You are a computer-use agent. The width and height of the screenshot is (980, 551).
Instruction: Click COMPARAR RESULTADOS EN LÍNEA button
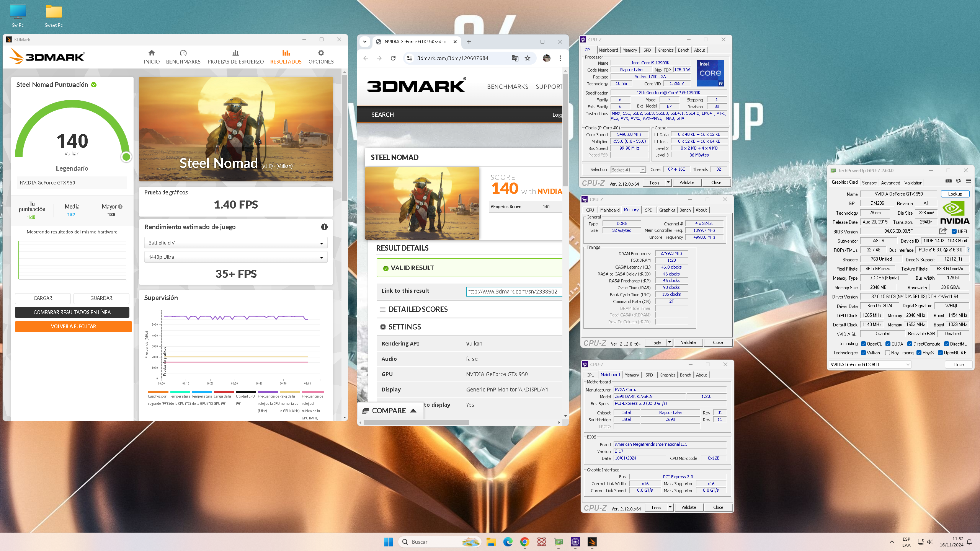[72, 312]
